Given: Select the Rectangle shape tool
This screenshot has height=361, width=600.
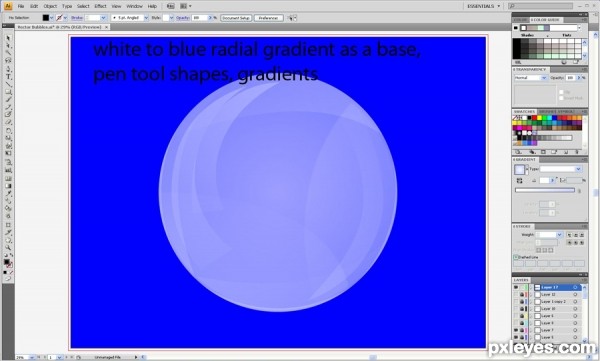Looking at the screenshot, I should (8, 92).
